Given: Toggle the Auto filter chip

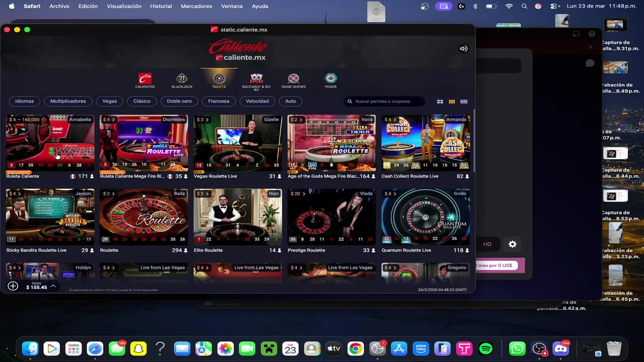Looking at the screenshot, I should (x=291, y=101).
